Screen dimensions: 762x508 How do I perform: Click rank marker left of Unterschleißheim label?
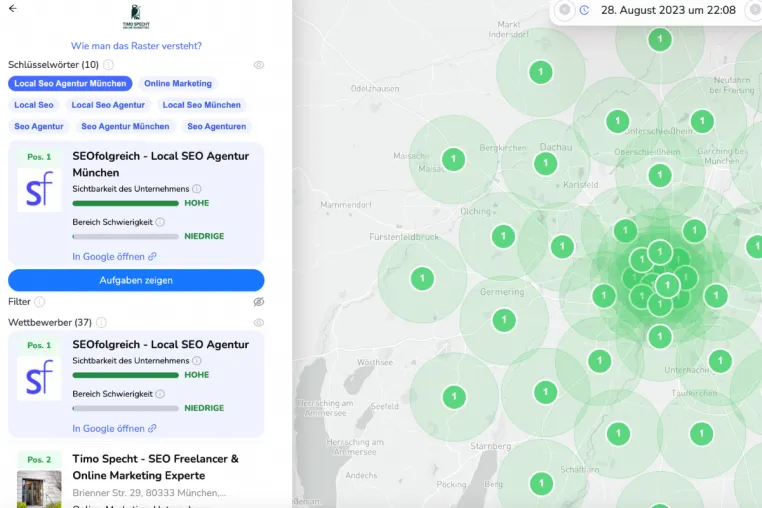pyautogui.click(x=618, y=121)
